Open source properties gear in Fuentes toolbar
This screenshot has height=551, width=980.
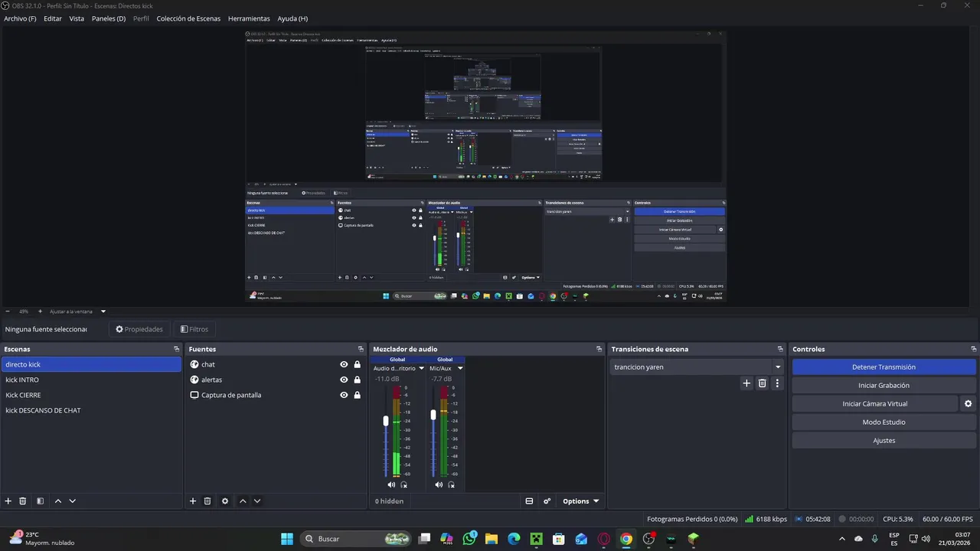pyautogui.click(x=225, y=501)
